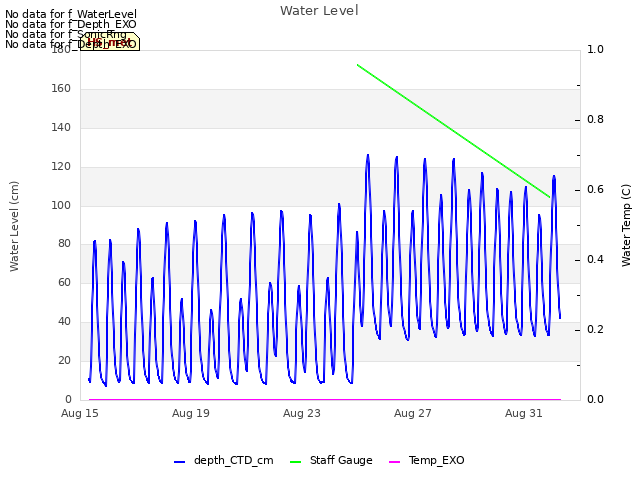Click the 100 left-axis tick label
Screen dimensions: 640x480
pyautogui.click(x=61, y=205)
